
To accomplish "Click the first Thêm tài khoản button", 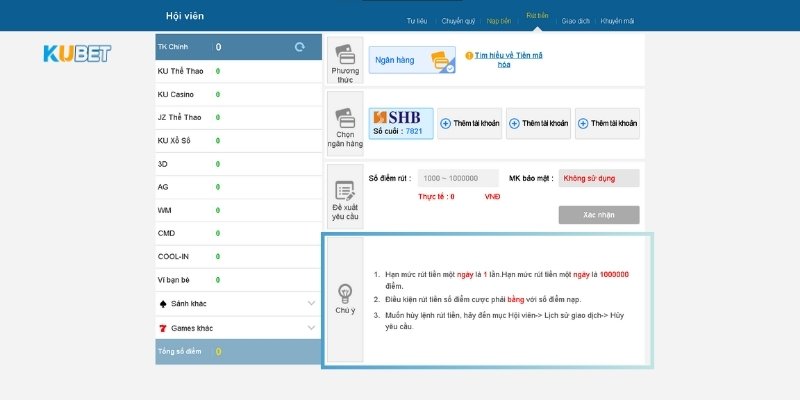I will tap(470, 123).
